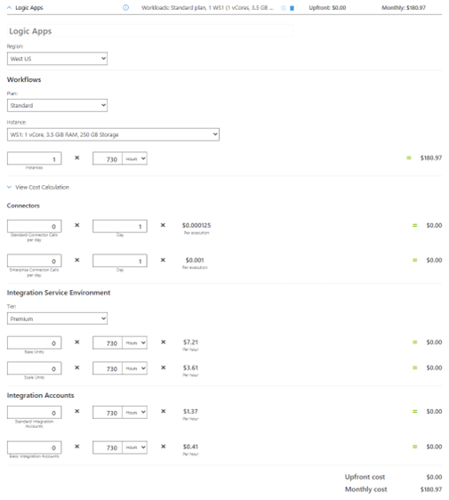This screenshot has height=500, width=449.
Task: Click the $180.97 Monthly cost total at bottom
Action: click(x=431, y=489)
